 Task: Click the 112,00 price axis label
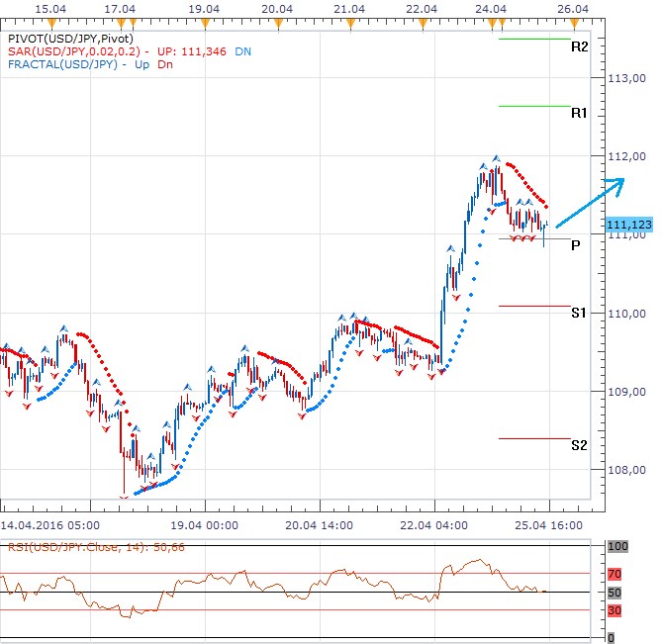click(x=626, y=156)
